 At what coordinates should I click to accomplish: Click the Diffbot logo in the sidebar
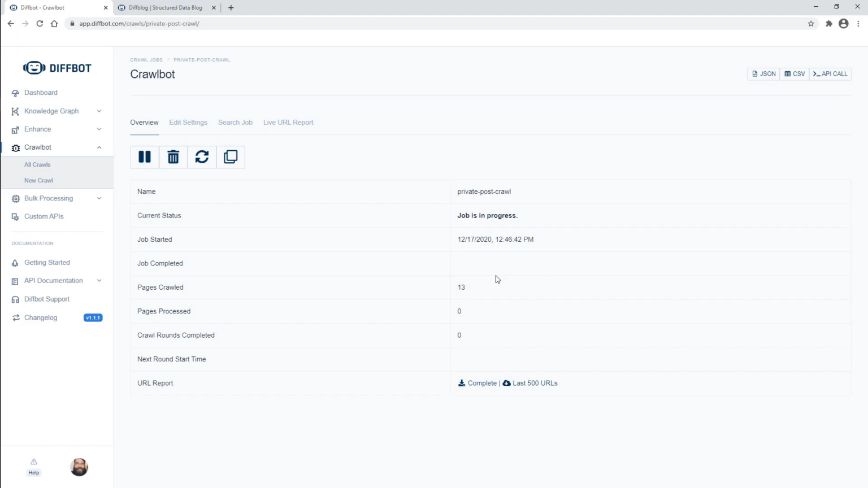pyautogui.click(x=57, y=68)
